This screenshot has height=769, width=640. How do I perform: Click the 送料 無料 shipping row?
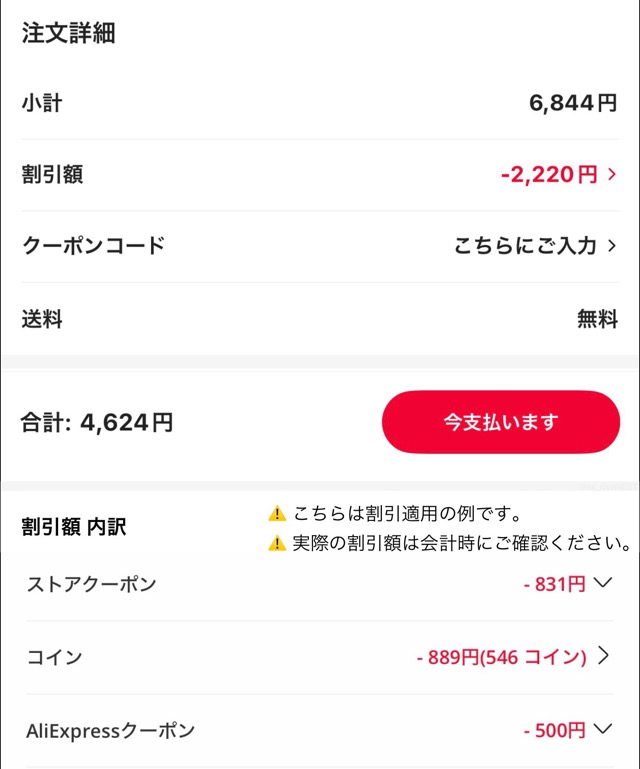click(x=320, y=320)
